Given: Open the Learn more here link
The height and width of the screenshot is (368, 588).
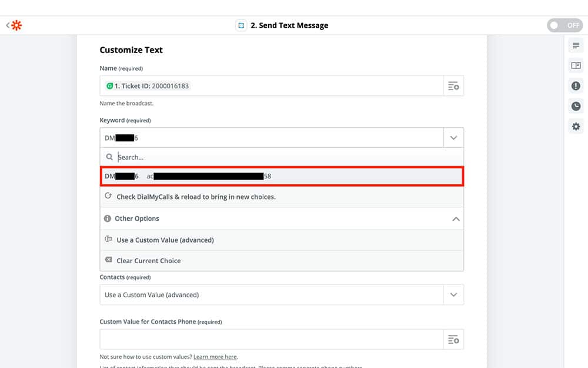Looking at the screenshot, I should [x=215, y=357].
